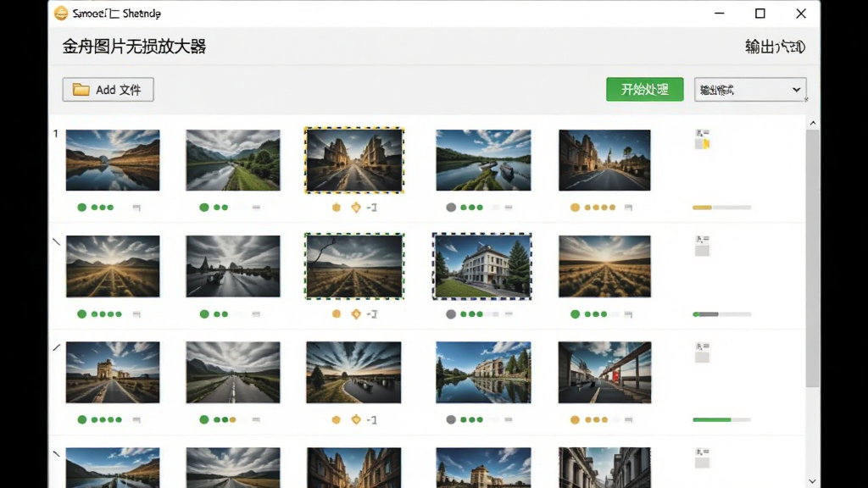
Task: Select the grey river with green bank thumbnail
Action: (x=233, y=160)
